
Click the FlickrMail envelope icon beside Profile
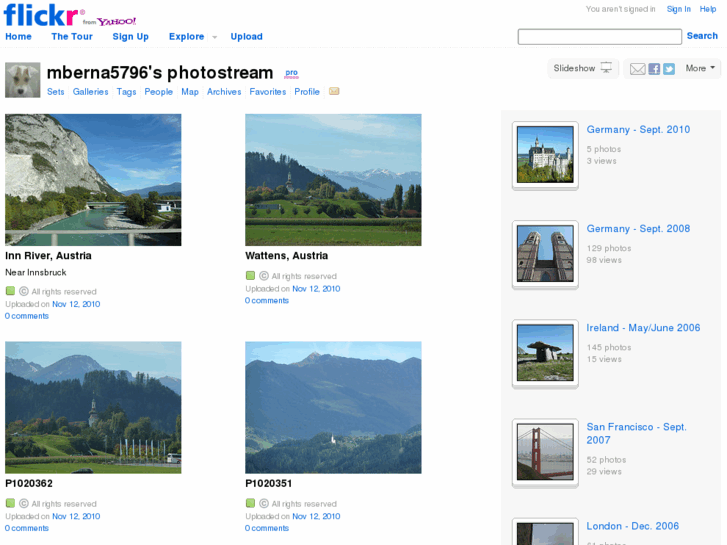[334, 91]
